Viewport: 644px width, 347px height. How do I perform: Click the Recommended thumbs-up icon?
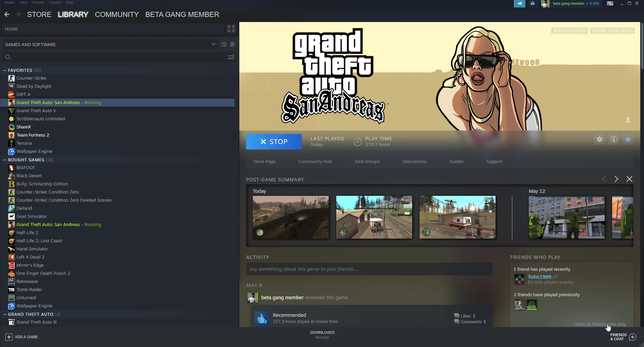(x=262, y=319)
